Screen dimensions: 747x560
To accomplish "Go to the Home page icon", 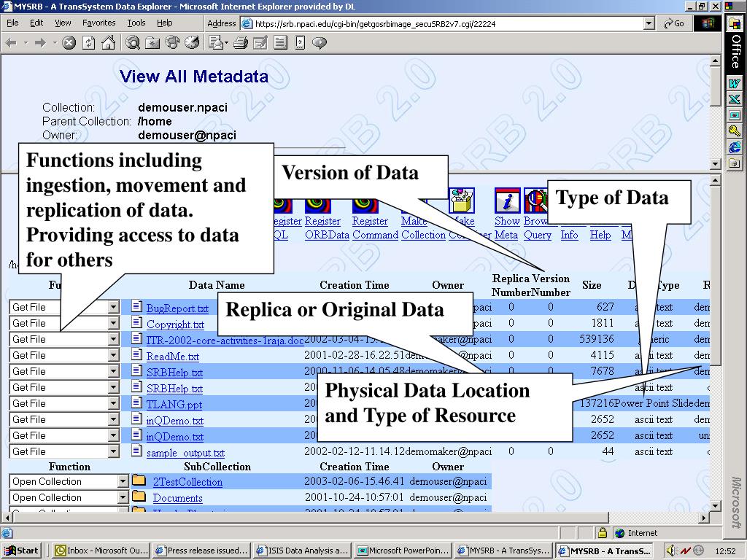I will pos(108,43).
